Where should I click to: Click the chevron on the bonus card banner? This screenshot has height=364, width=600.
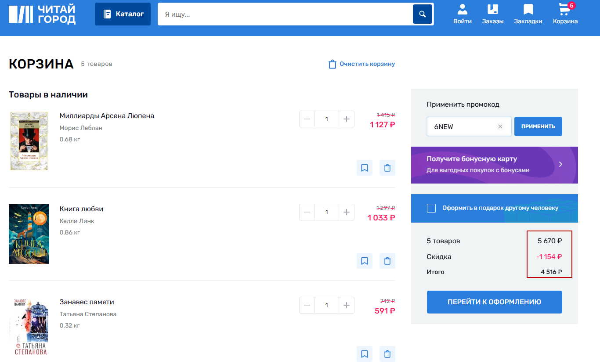[560, 164]
